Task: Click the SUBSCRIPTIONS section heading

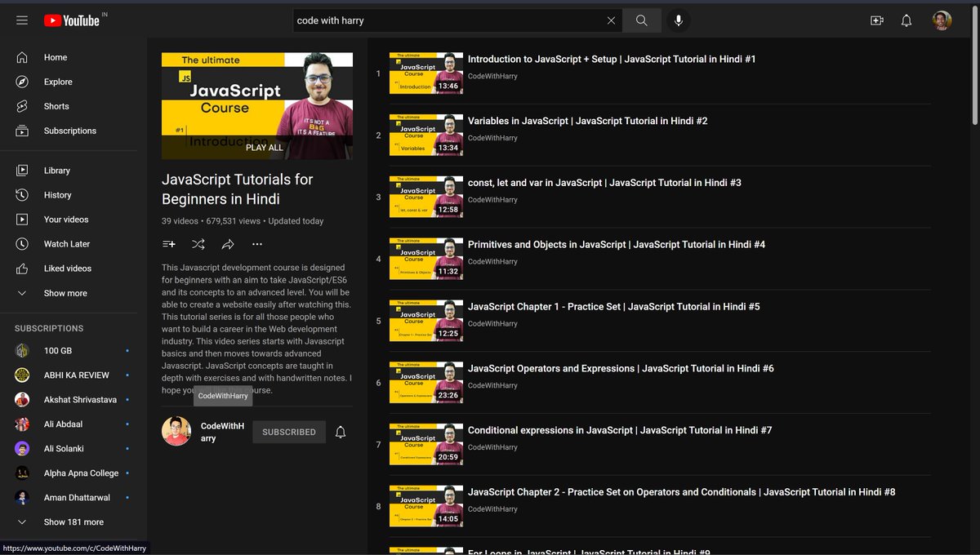Action: point(49,328)
